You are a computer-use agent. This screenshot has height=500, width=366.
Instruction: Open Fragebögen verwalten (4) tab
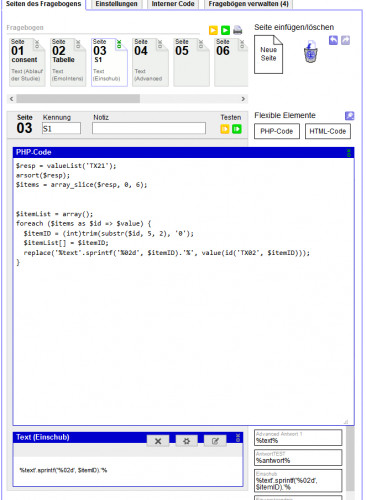(248, 4)
